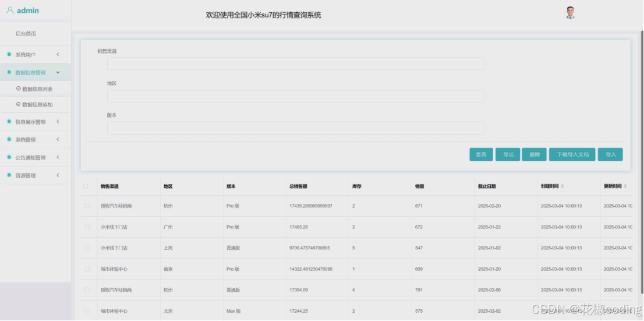Expand 资源管理 with its chevron

[58, 175]
